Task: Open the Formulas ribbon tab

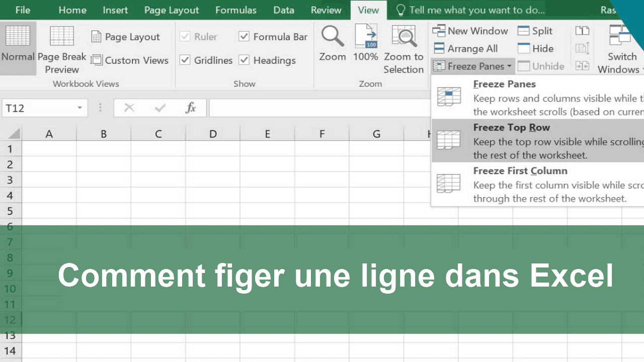Action: [x=236, y=10]
